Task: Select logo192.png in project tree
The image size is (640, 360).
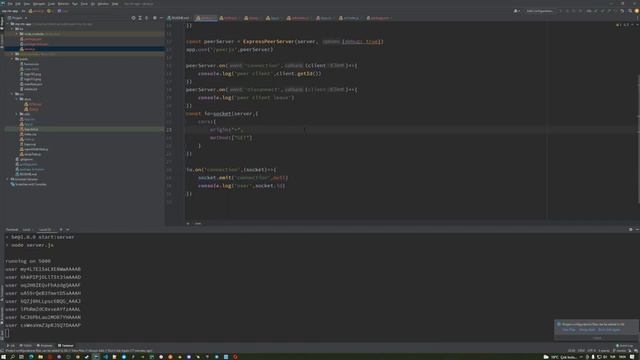Action: coord(31,74)
